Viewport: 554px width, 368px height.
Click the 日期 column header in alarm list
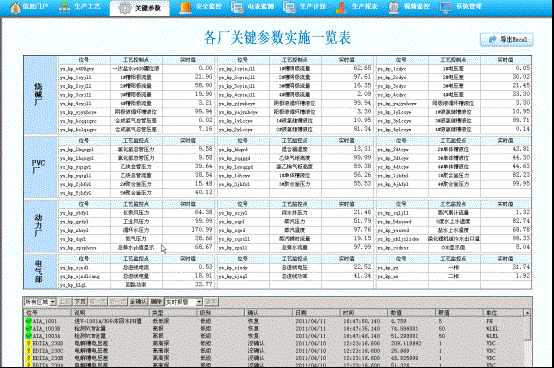317,313
